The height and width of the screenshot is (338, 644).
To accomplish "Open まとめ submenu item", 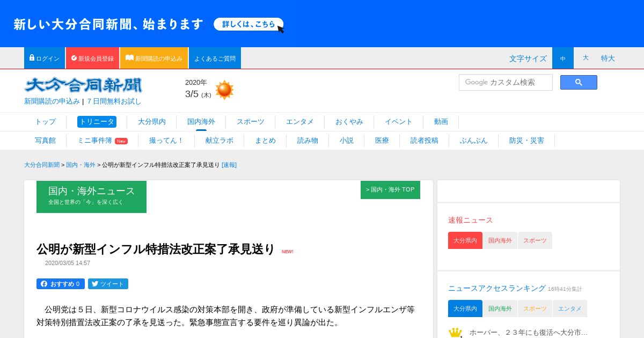I will 265,141.
